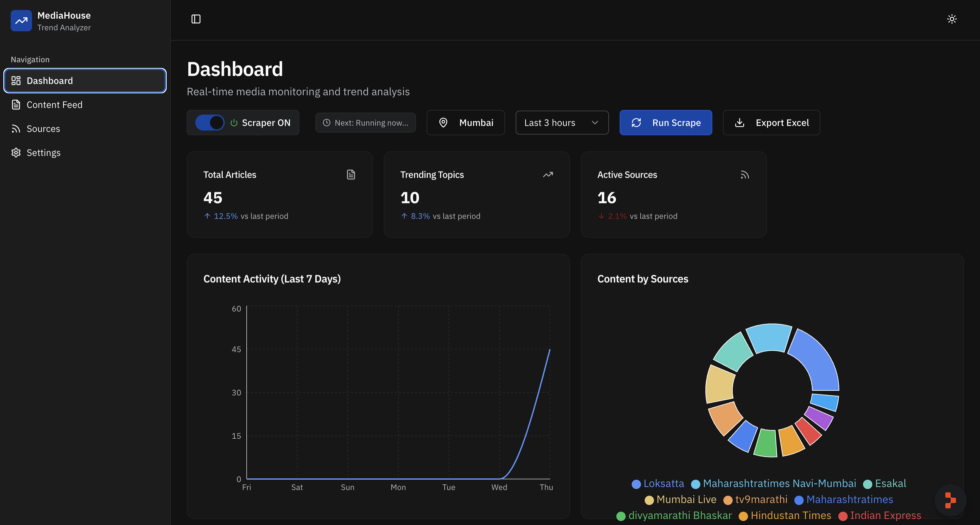Screen dimensions: 980x525
Task: Click the Thu label on chart axis
Action: (x=546, y=487)
